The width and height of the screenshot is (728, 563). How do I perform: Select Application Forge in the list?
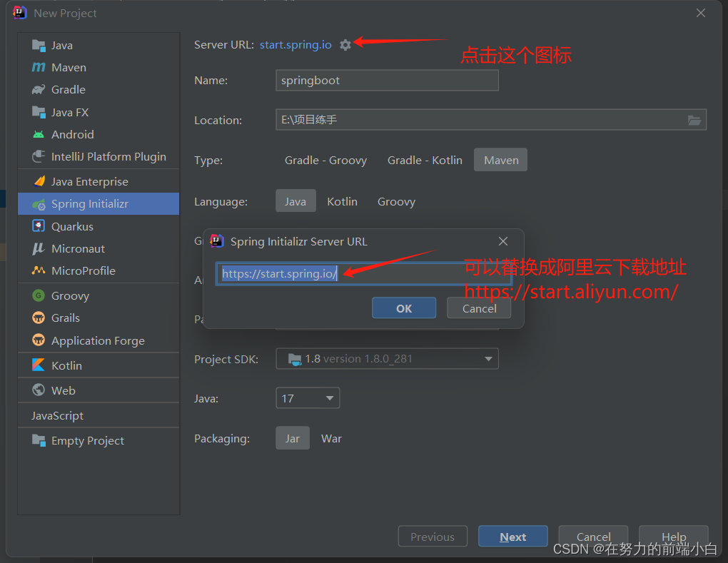click(x=98, y=340)
